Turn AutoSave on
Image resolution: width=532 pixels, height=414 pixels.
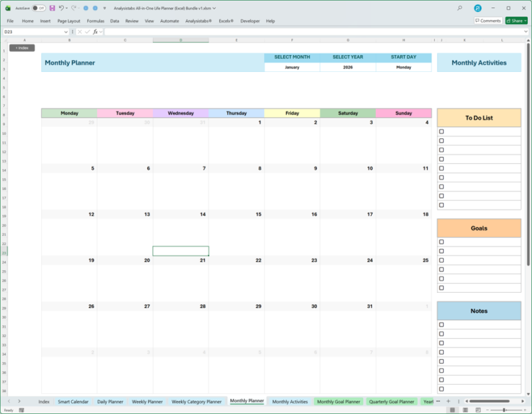tap(39, 7)
